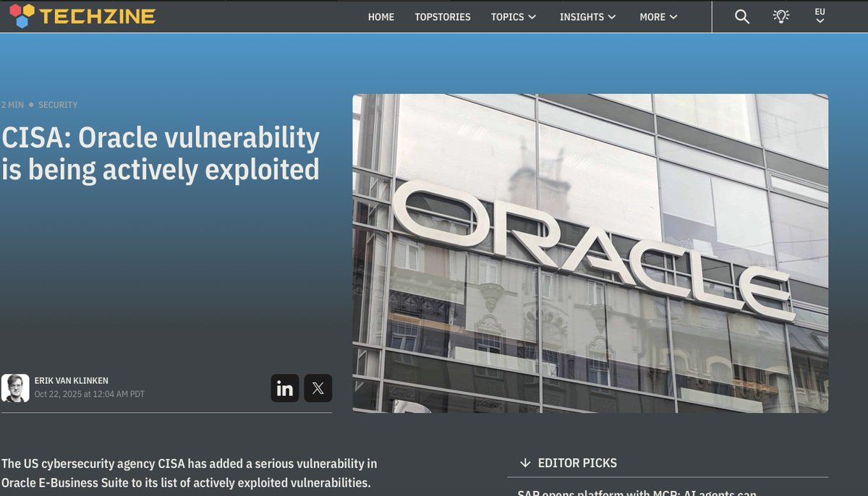Expand the More dropdown menu

click(x=658, y=17)
